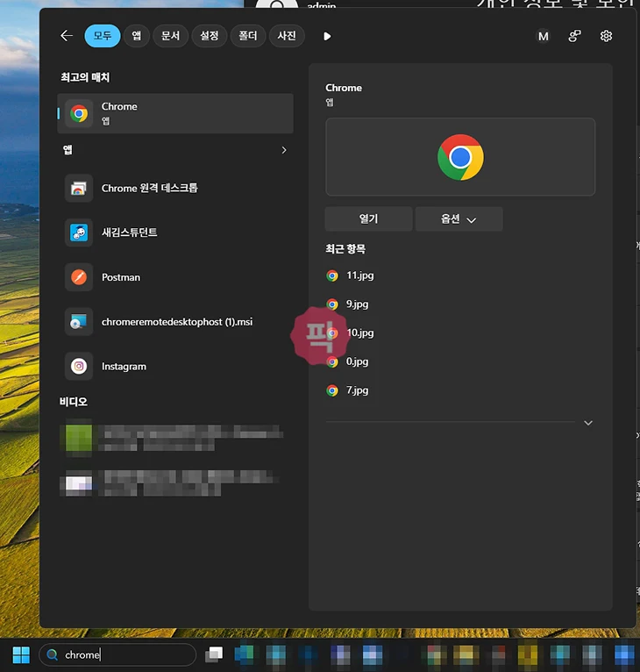Open the 새김스튜던트 app result
Image resolution: width=640 pixels, height=672 pixels.
tap(175, 232)
